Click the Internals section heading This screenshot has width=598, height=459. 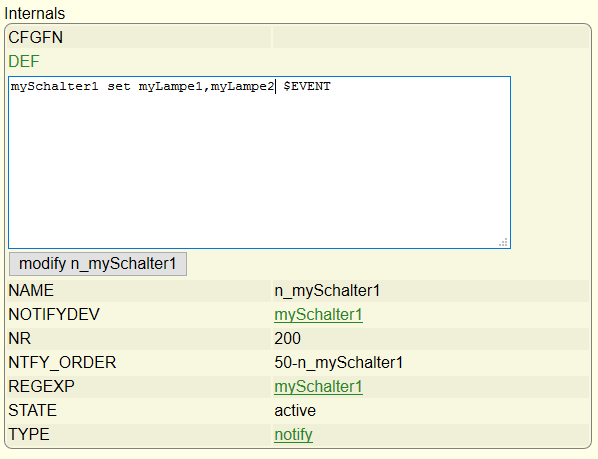(x=35, y=13)
